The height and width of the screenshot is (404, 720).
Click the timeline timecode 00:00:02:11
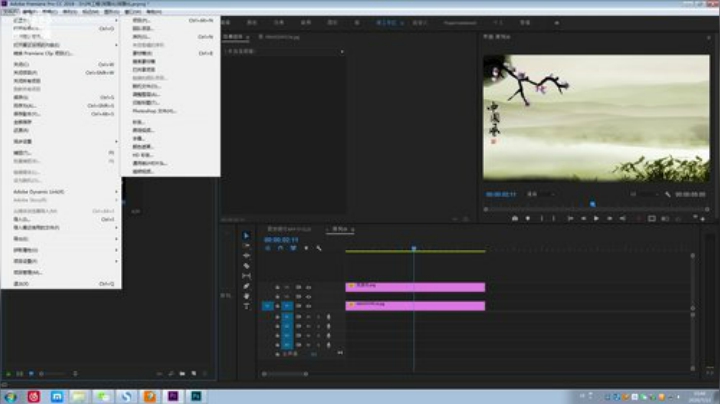(281, 240)
